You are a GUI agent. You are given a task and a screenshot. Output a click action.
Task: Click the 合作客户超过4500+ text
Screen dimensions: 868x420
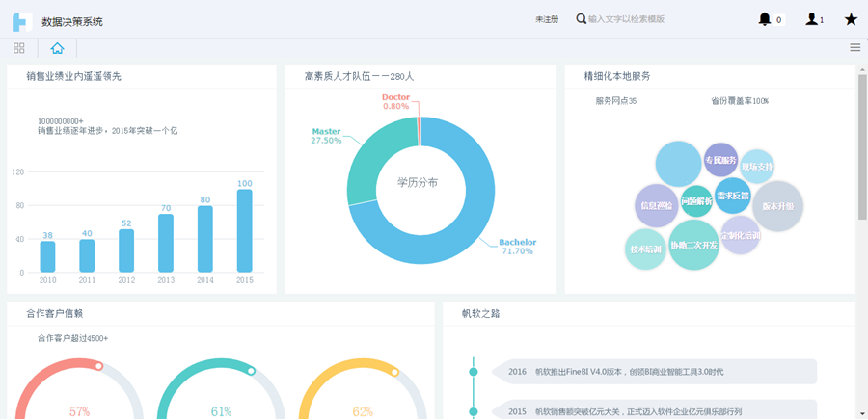[73, 338]
